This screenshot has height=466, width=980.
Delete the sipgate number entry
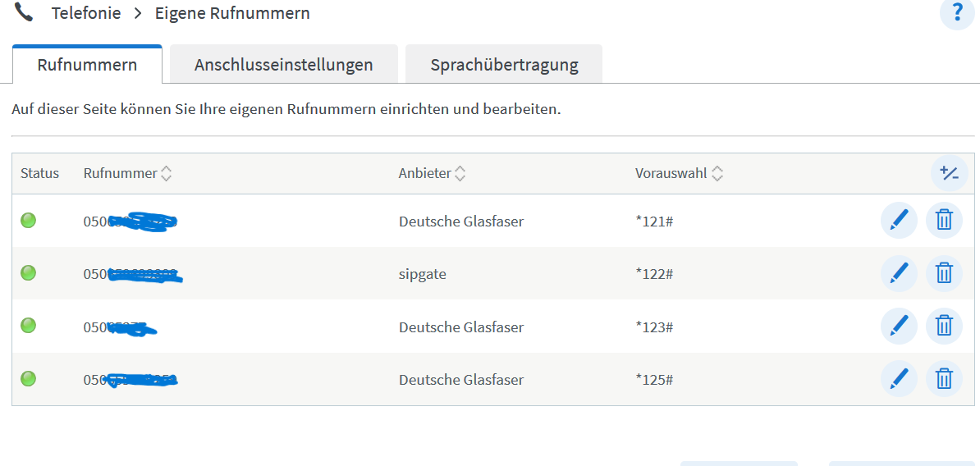tap(944, 273)
